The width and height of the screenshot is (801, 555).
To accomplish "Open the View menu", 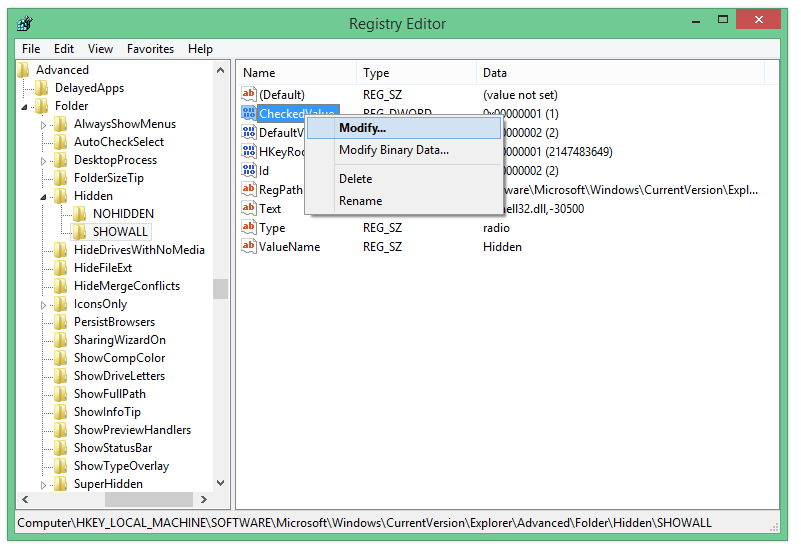I will click(x=100, y=49).
